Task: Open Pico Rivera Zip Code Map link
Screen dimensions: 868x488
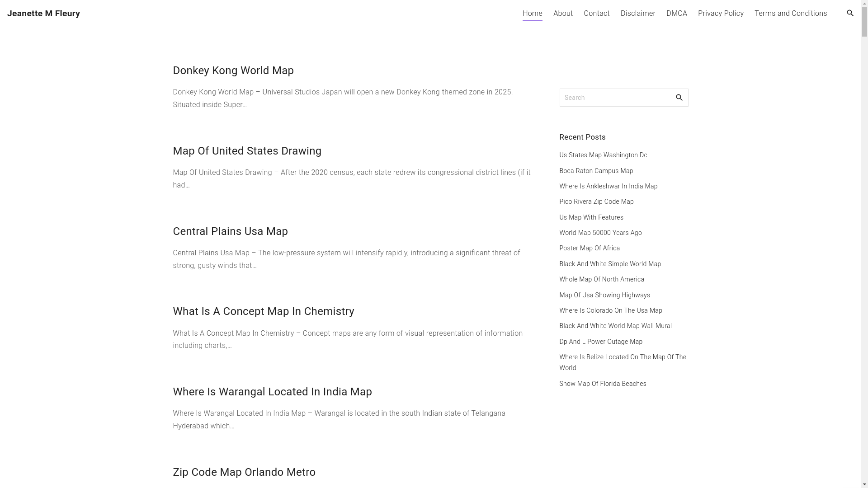Action: pos(596,202)
